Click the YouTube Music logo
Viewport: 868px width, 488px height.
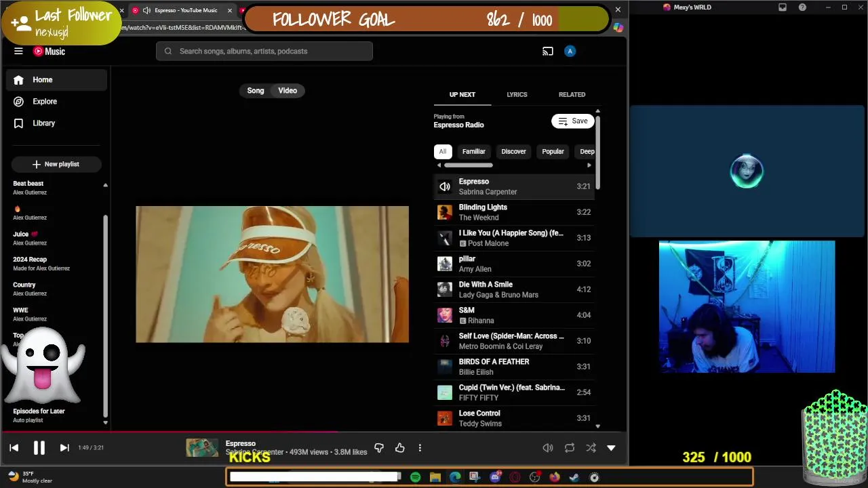tap(50, 51)
